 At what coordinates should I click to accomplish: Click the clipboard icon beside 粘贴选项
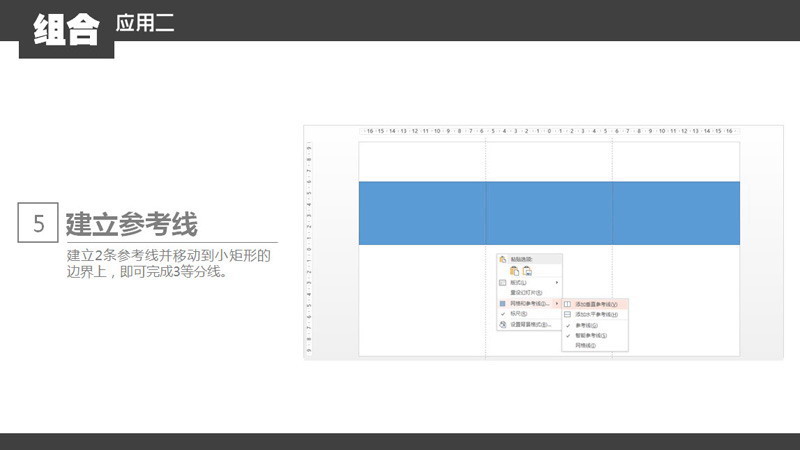503,259
